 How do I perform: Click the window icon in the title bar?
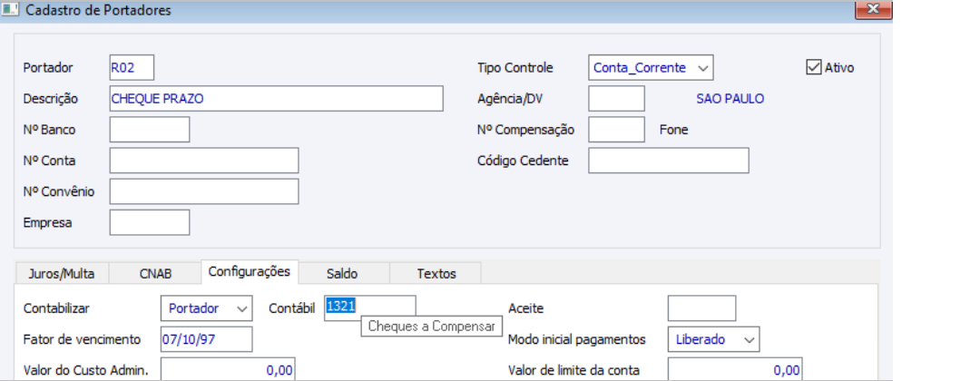click(x=11, y=10)
